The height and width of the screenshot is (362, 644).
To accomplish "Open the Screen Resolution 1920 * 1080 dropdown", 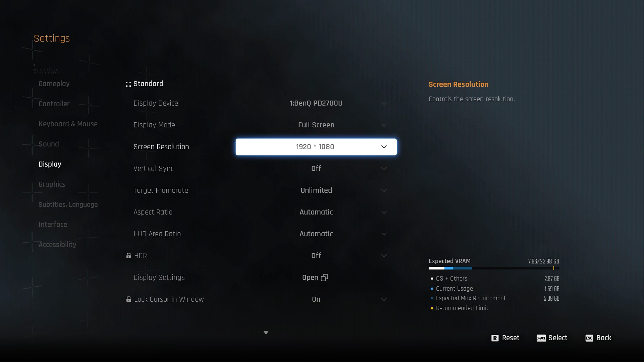I will click(316, 147).
